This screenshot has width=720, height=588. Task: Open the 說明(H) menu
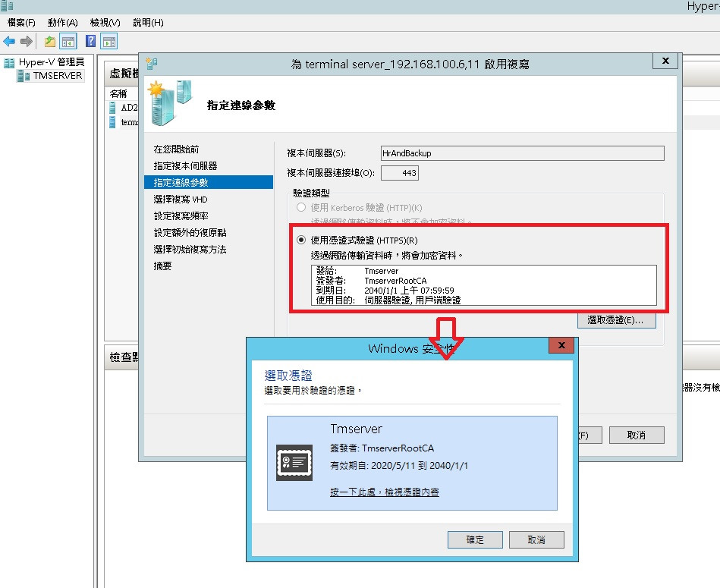pos(148,23)
